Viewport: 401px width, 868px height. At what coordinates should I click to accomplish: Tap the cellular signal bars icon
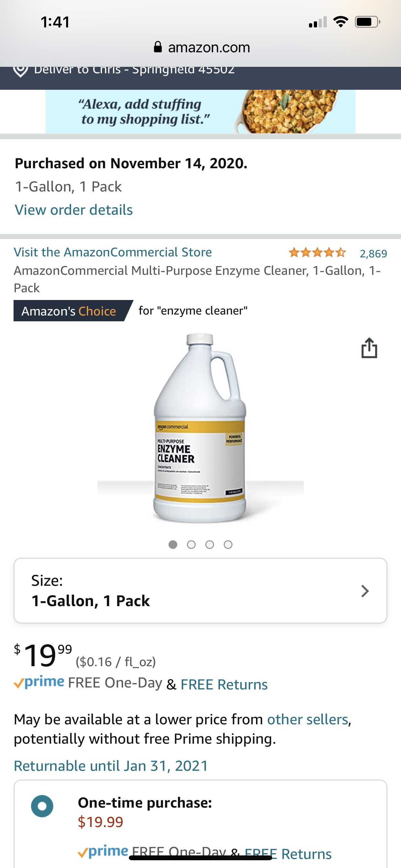(x=318, y=22)
